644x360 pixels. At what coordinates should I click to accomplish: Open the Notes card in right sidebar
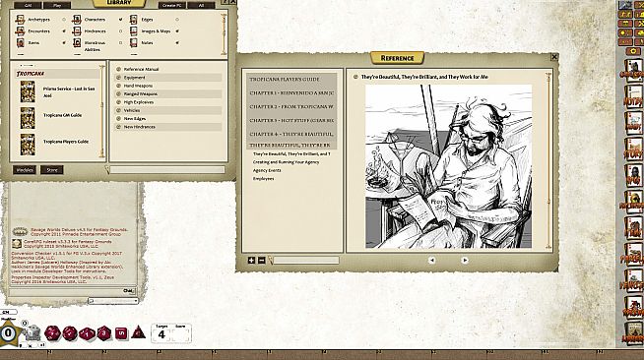[633, 97]
